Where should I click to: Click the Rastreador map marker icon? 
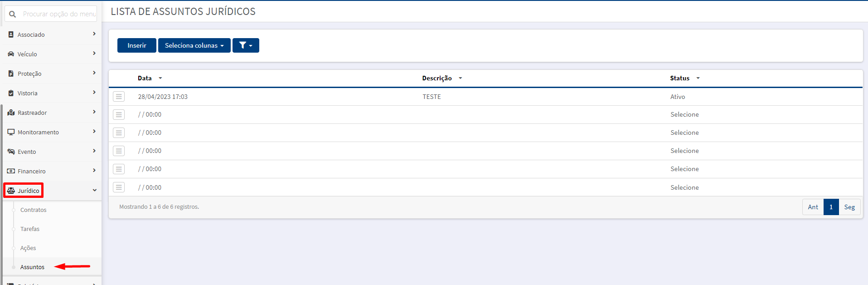coord(11,113)
